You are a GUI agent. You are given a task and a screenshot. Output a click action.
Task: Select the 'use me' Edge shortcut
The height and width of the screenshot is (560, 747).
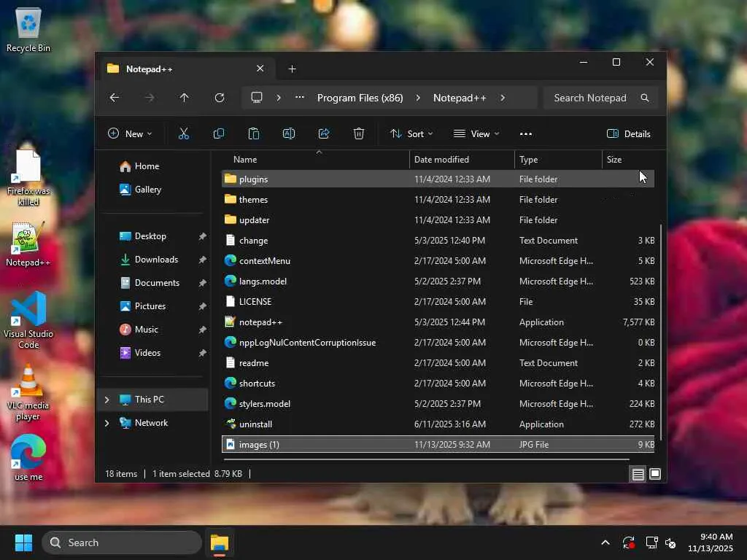click(x=28, y=457)
